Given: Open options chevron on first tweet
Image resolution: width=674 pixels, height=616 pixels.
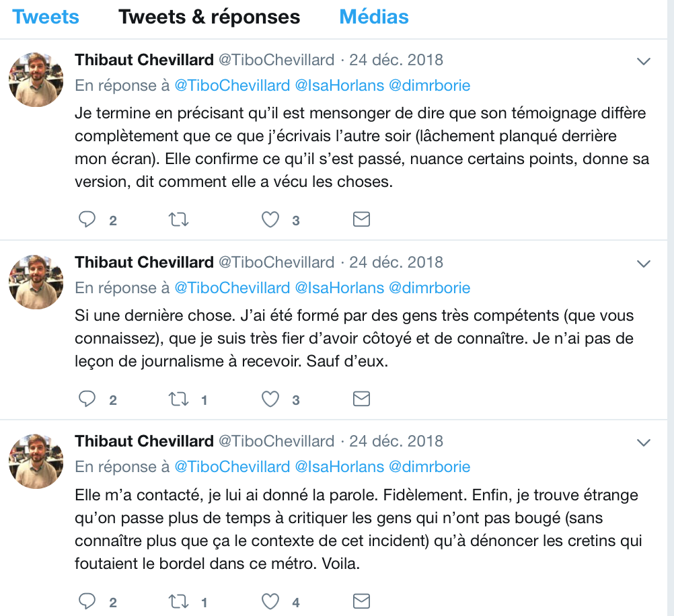Looking at the screenshot, I should [x=644, y=61].
